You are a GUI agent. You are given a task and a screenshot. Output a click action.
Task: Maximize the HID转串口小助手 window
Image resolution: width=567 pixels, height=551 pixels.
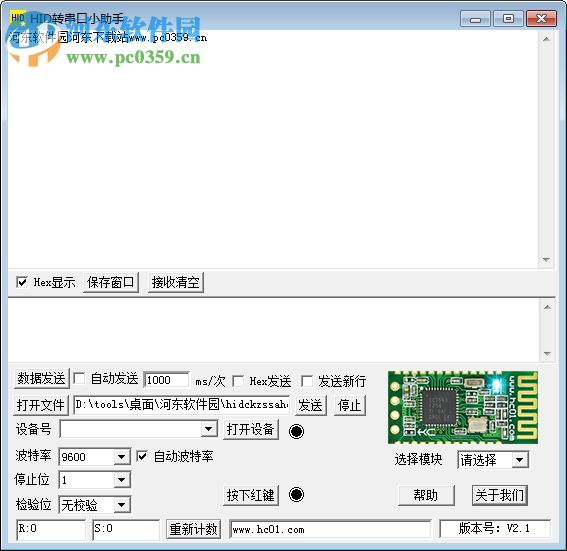coord(508,18)
